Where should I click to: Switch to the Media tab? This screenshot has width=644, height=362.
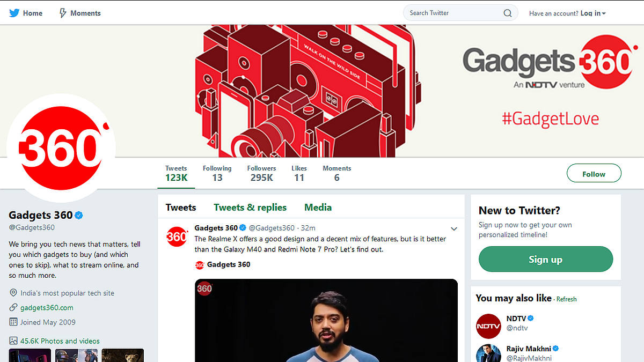(x=318, y=208)
